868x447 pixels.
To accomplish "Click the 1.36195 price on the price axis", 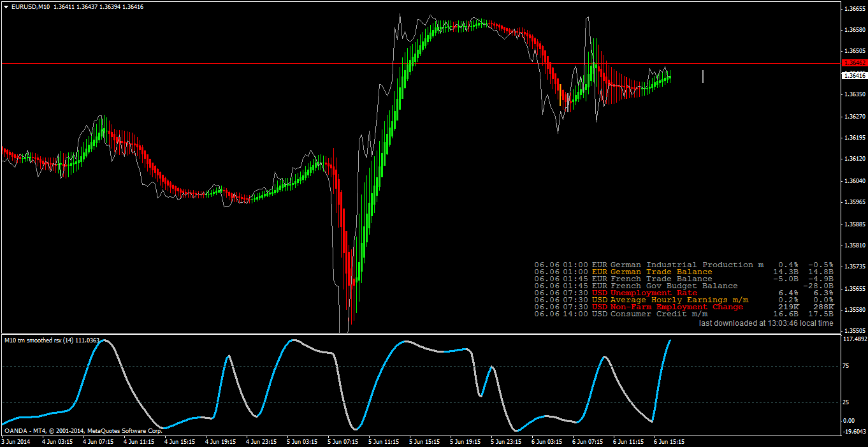I will click(853, 138).
